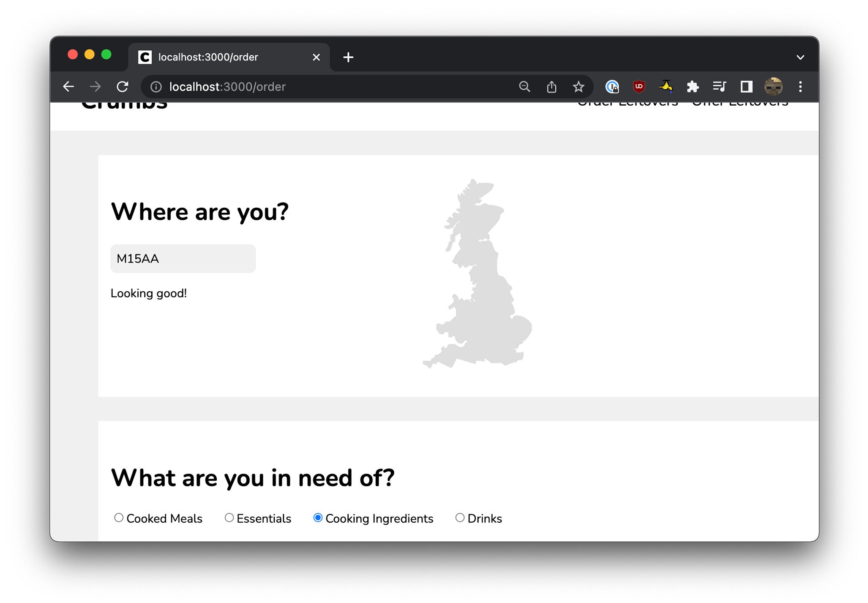
Task: Click the postcode field showing M15AA
Action: (183, 258)
